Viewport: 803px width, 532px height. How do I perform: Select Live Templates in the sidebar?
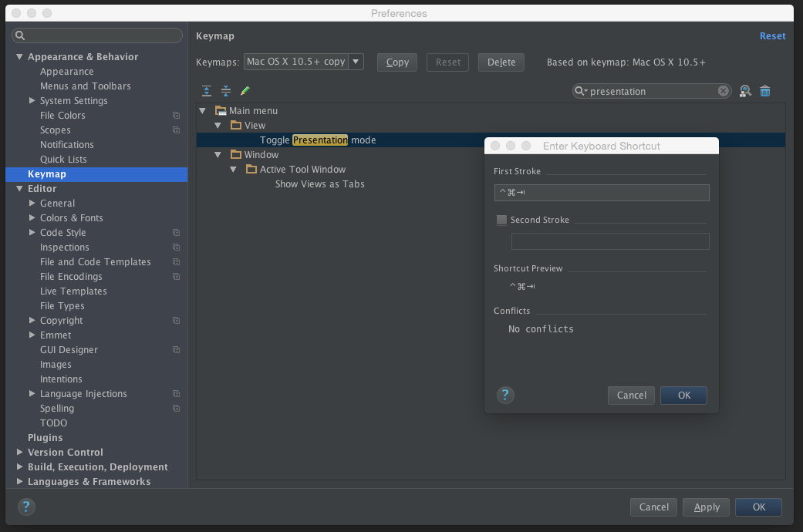[73, 291]
